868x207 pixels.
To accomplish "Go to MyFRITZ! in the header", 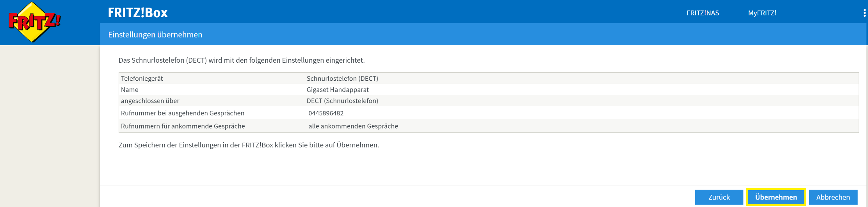I will tap(762, 13).
